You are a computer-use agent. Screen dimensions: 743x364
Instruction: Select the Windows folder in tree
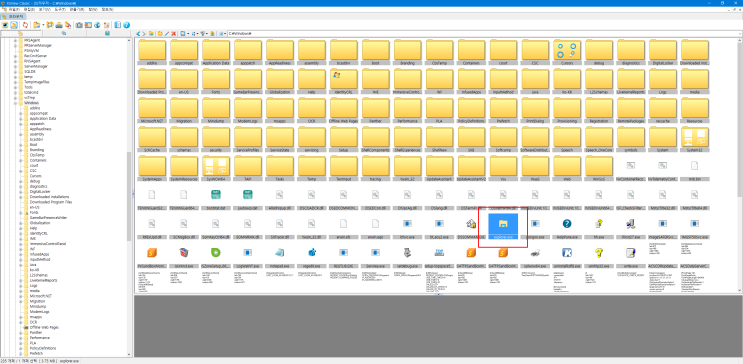[31, 103]
